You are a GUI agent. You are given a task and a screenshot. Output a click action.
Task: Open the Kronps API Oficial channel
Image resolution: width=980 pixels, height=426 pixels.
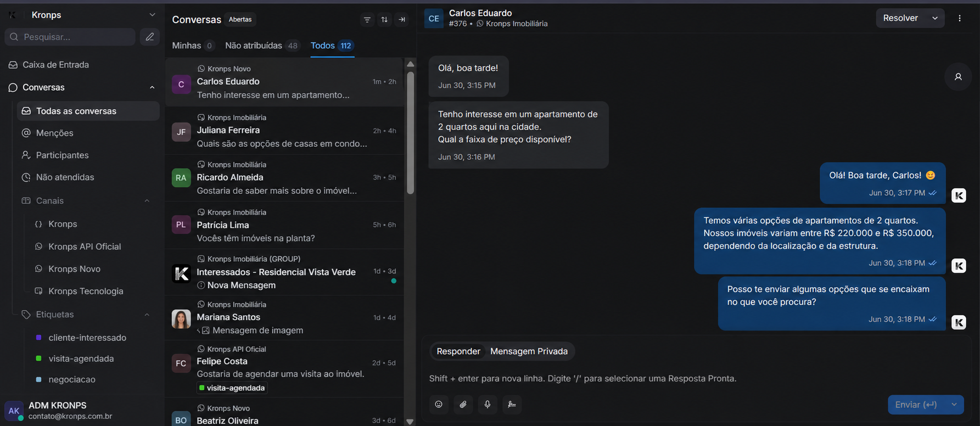coord(85,246)
